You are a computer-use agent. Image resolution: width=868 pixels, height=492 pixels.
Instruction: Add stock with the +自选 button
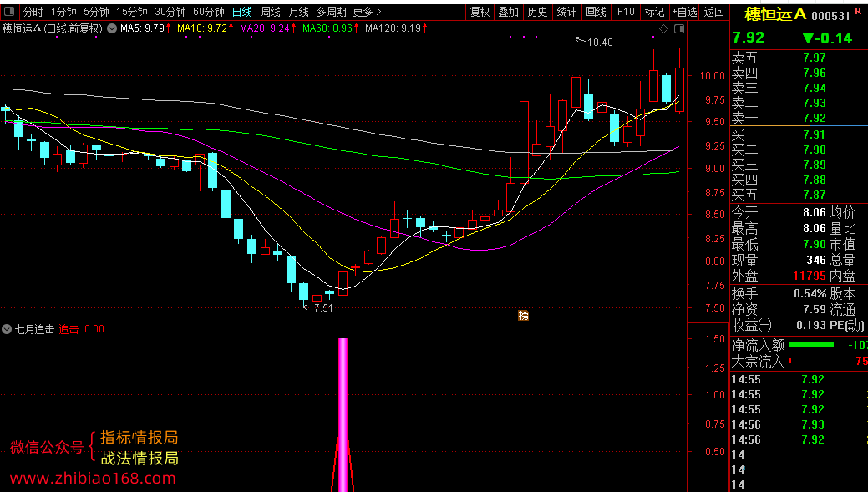[685, 12]
